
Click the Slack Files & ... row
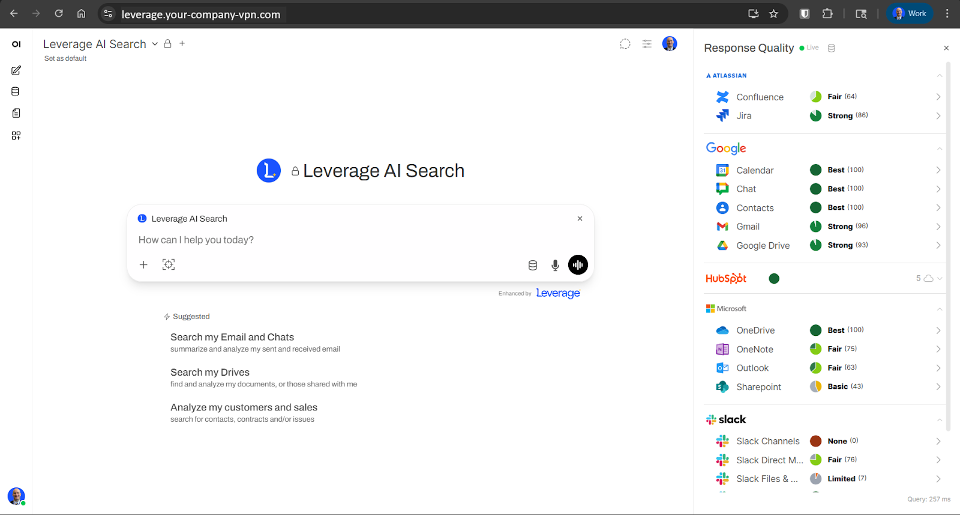(826, 479)
